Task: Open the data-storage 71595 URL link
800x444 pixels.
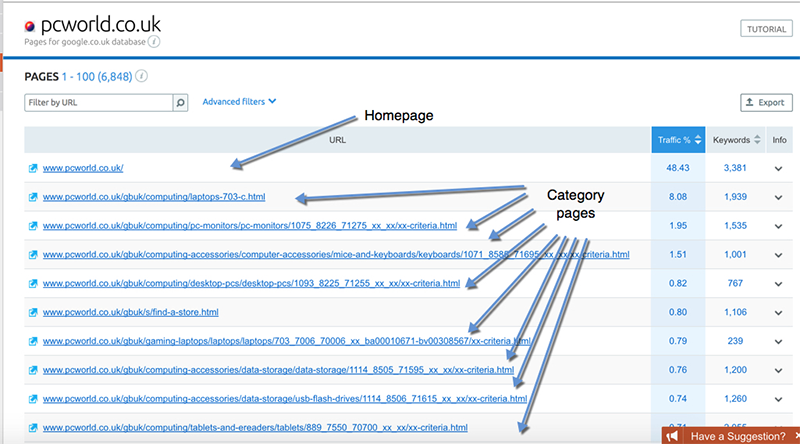Action: click(x=279, y=370)
